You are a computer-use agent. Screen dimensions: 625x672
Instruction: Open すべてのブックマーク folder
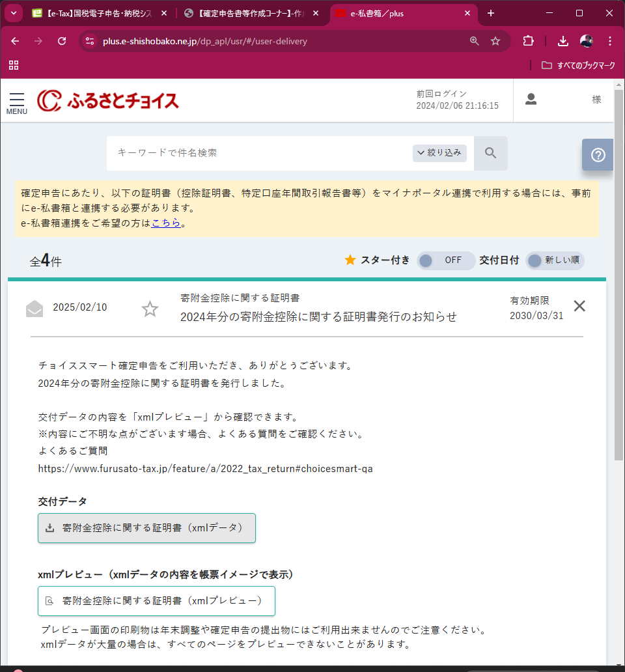point(578,65)
